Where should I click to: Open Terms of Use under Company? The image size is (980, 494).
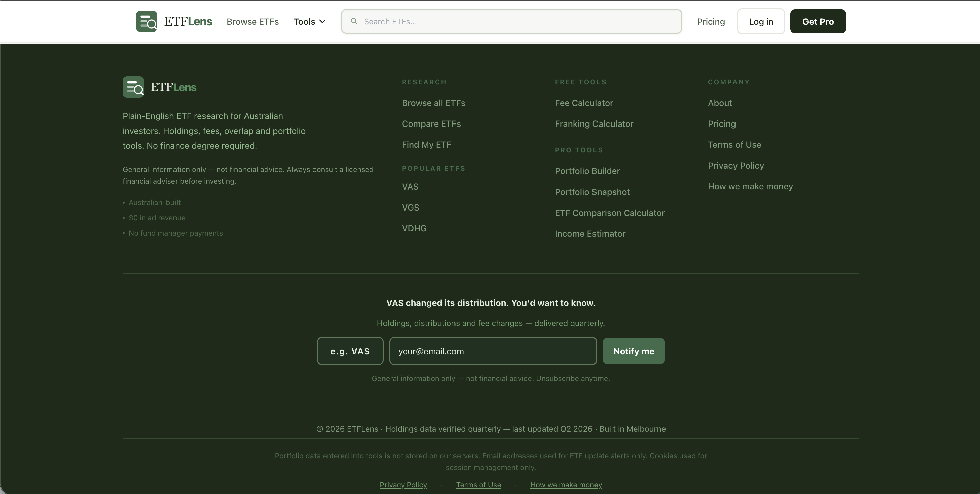(734, 145)
